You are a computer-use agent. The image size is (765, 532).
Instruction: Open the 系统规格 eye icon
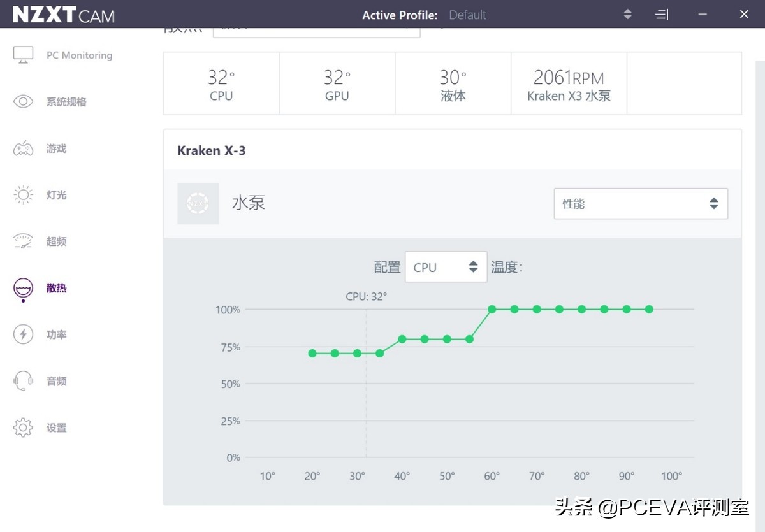(x=24, y=101)
